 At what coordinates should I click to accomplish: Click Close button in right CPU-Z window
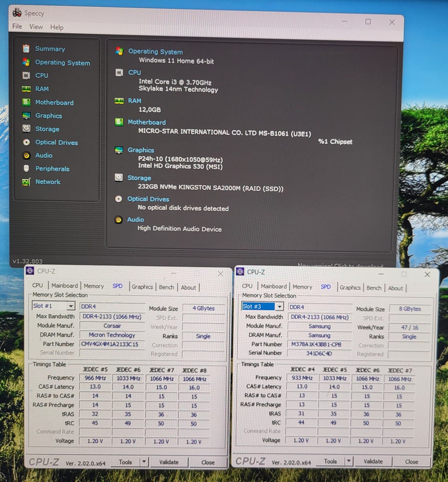point(412,461)
